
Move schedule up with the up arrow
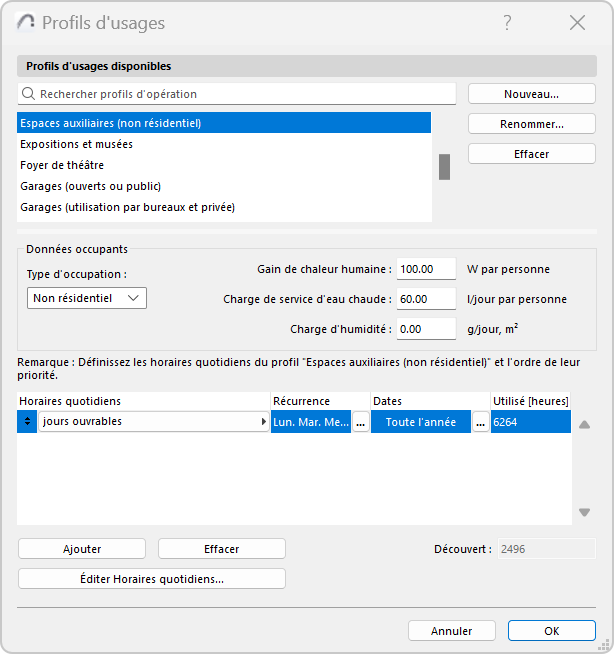[584, 424]
